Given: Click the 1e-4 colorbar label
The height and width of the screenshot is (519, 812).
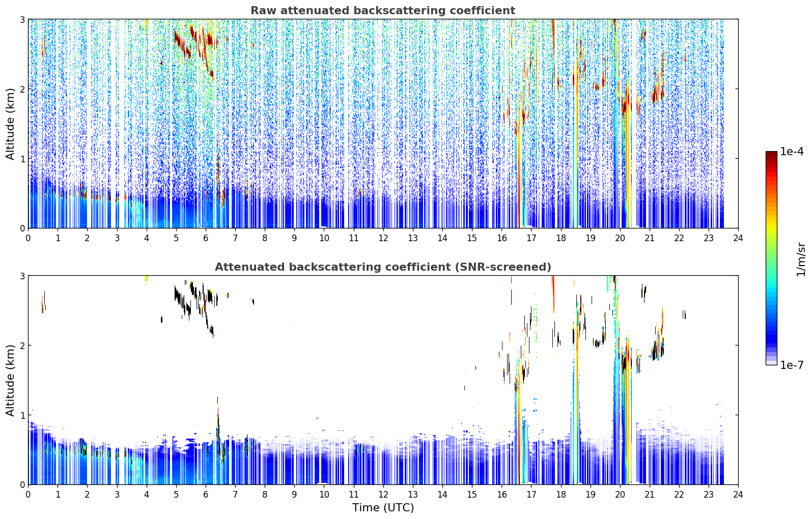Looking at the screenshot, I should tap(792, 152).
